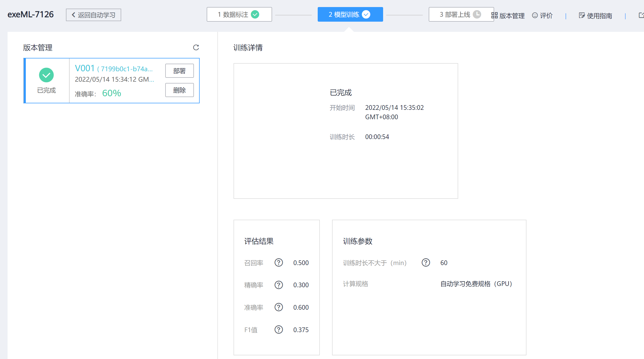Click the version ID 7199b0c1-b74a...

(125, 69)
